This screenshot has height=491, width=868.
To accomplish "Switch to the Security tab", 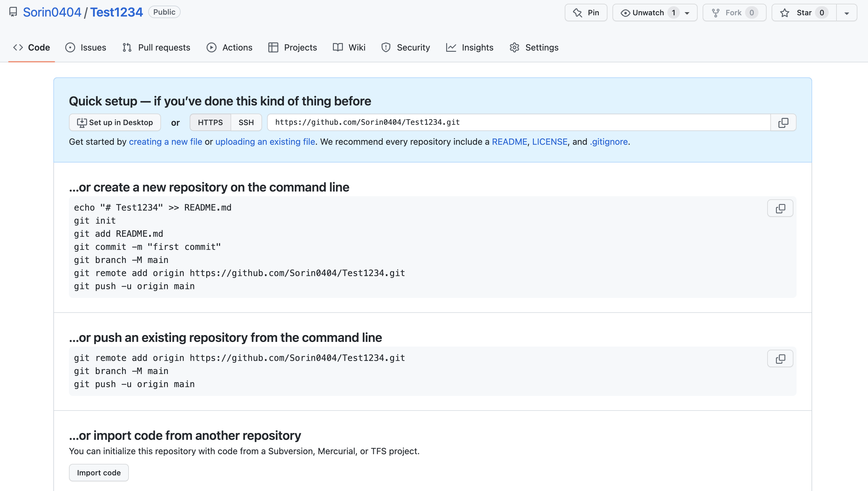I will tap(405, 47).
